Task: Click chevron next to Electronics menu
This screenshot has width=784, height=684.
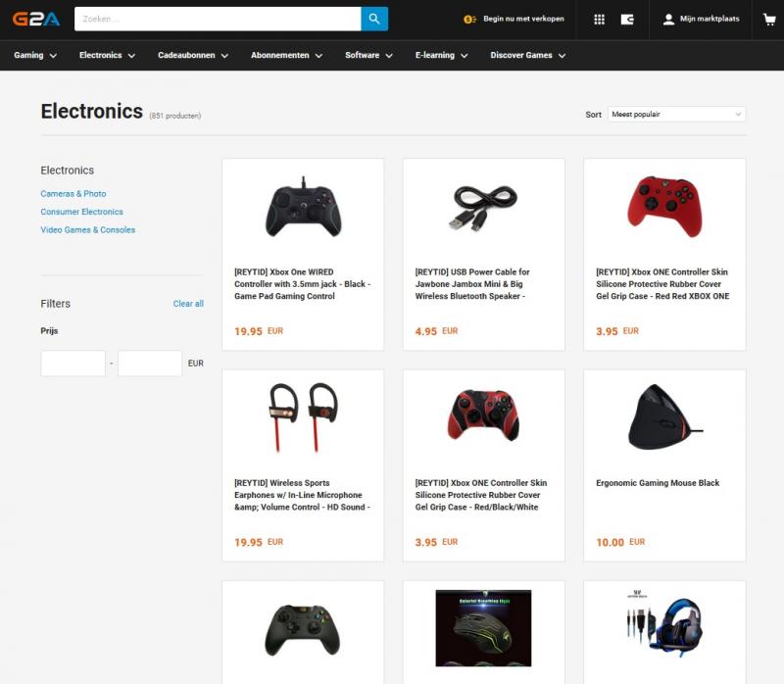Action: coord(131,56)
